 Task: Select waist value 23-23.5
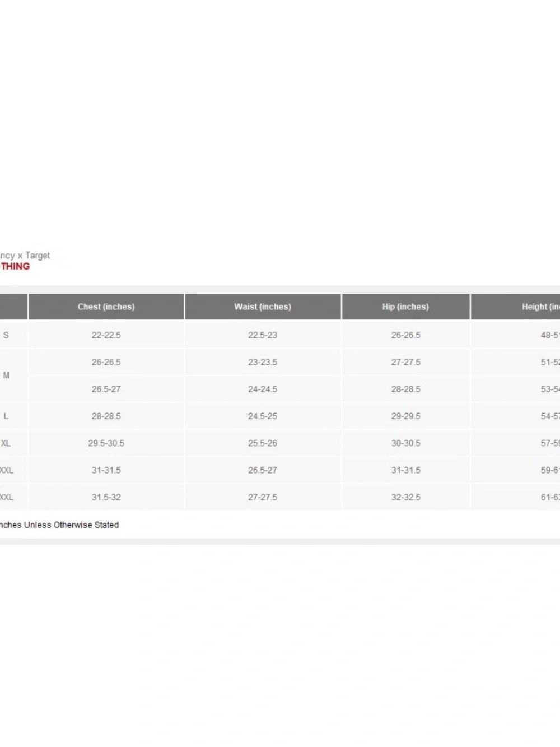(263, 362)
